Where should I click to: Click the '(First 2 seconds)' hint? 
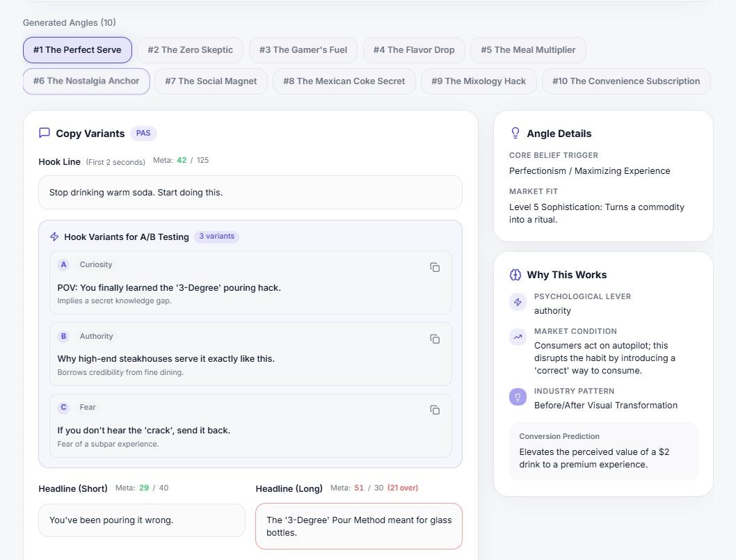pyautogui.click(x=115, y=162)
